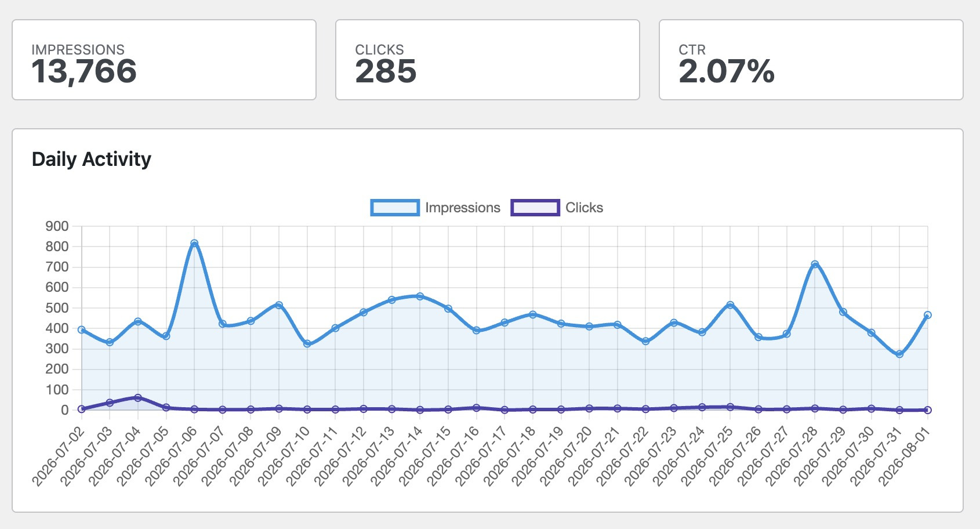This screenshot has height=529, width=980.
Task: Click the 2026-07-09 impressions data point
Action: pos(279,305)
